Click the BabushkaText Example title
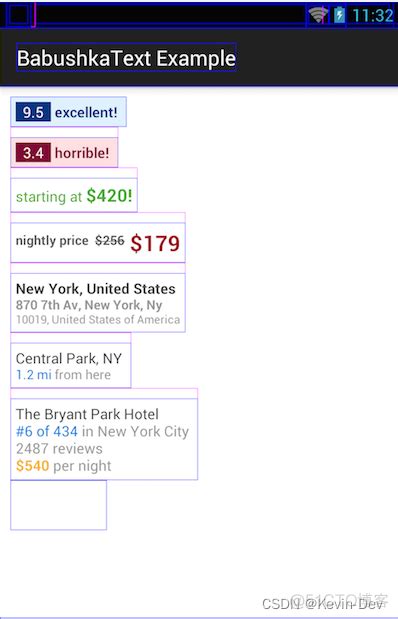This screenshot has height=619, width=398. pyautogui.click(x=126, y=58)
